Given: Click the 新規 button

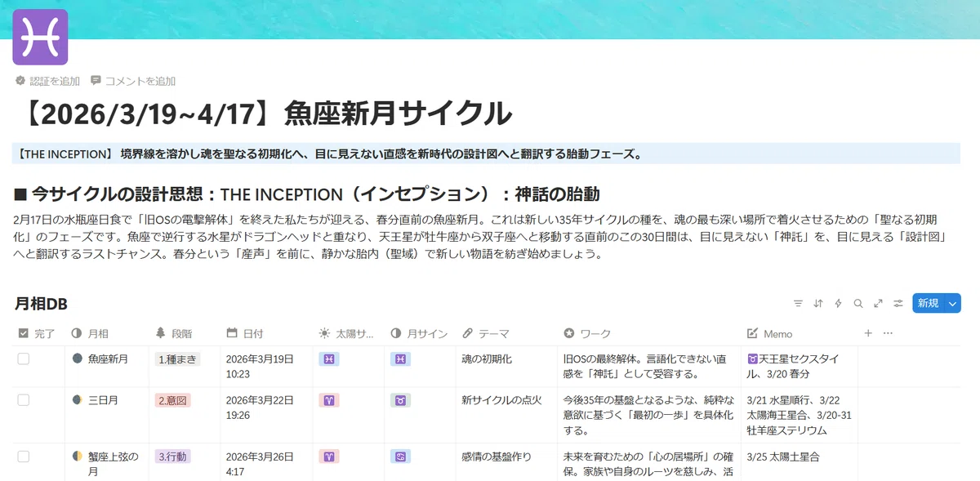Looking at the screenshot, I should coord(928,303).
